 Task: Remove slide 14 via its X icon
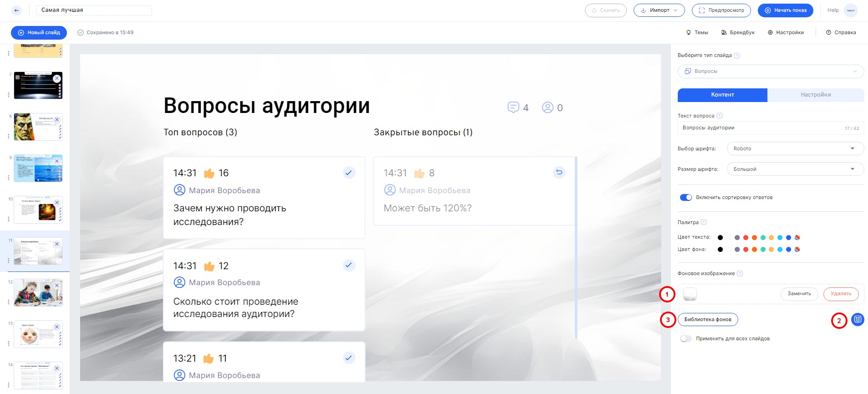pos(57,368)
